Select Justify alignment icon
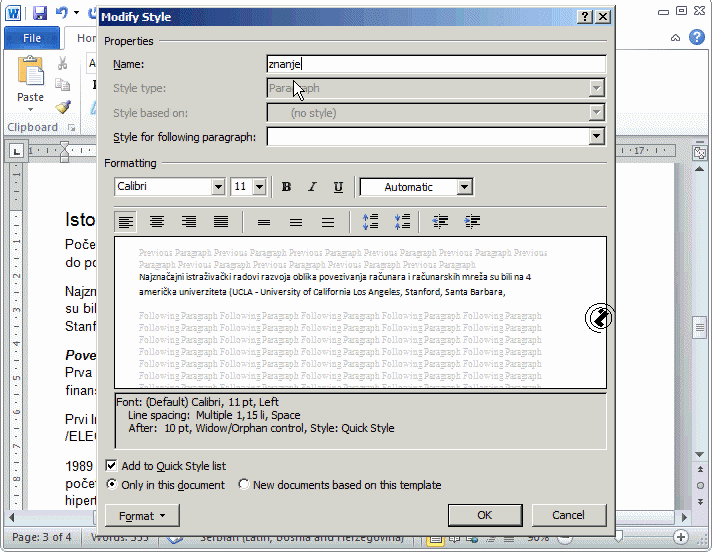712x552 pixels. pyautogui.click(x=221, y=222)
